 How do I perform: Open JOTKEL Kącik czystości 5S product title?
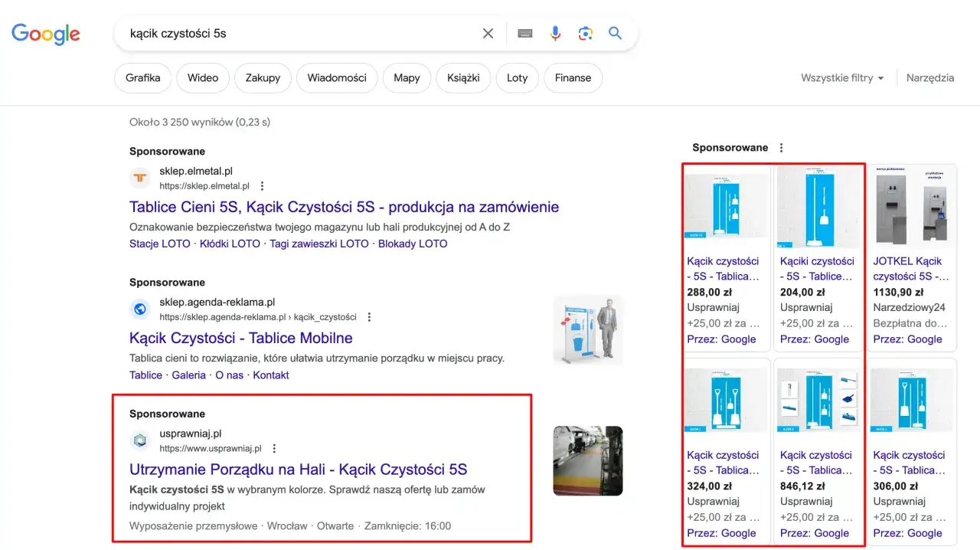911,269
